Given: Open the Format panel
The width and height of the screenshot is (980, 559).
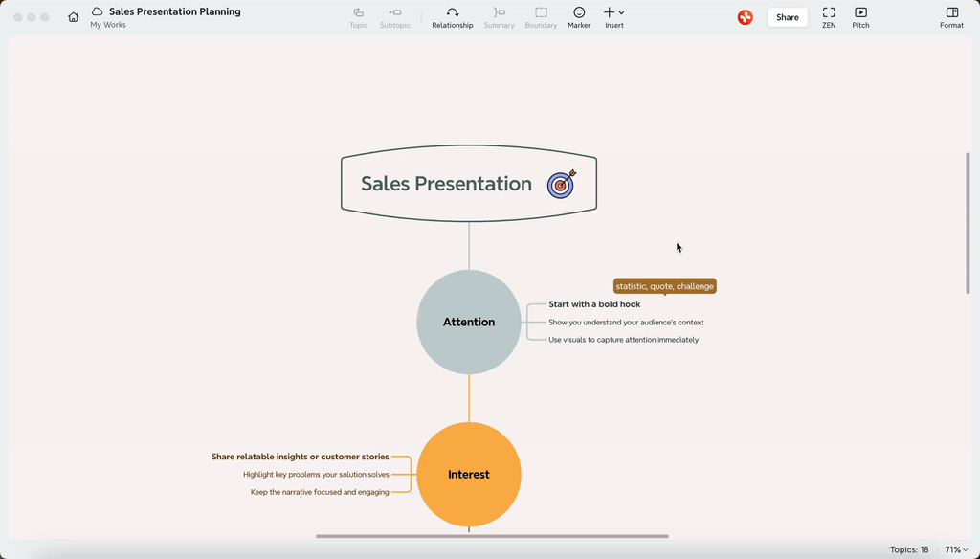Looking at the screenshot, I should [x=951, y=17].
